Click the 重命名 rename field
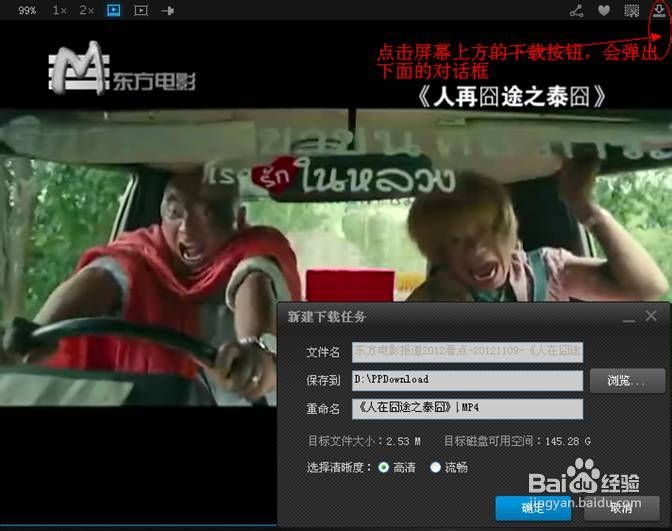The image size is (672, 531). [467, 409]
